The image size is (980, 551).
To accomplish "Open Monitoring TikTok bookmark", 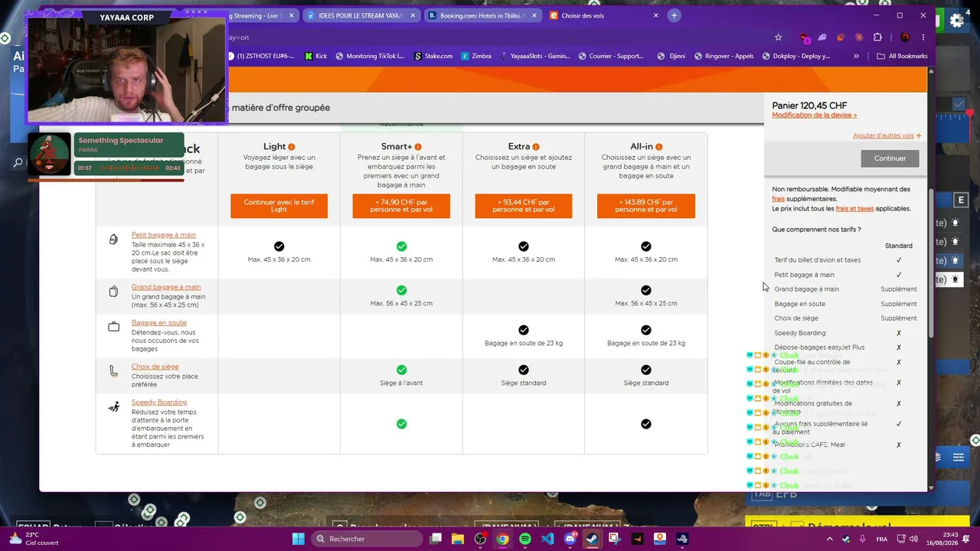I will click(370, 56).
